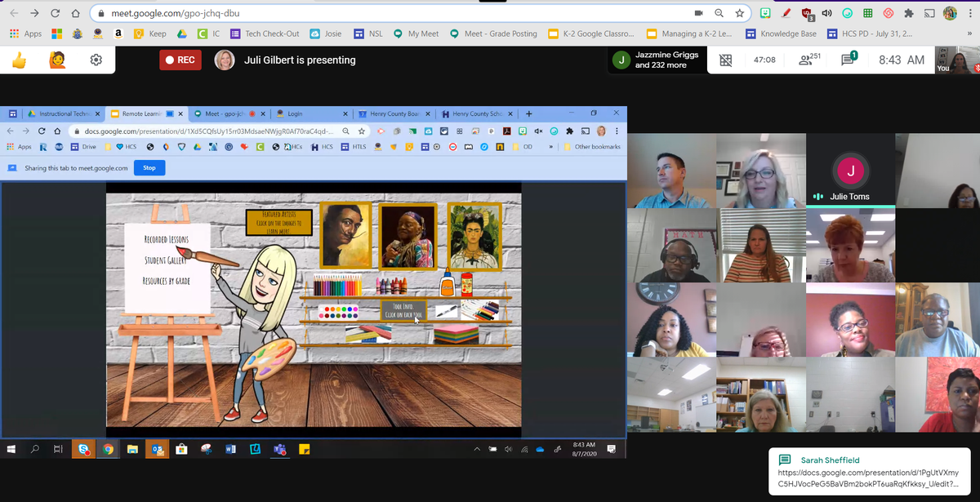Open the Keep bookmark
Image resolution: width=980 pixels, height=502 pixels.
pos(150,33)
